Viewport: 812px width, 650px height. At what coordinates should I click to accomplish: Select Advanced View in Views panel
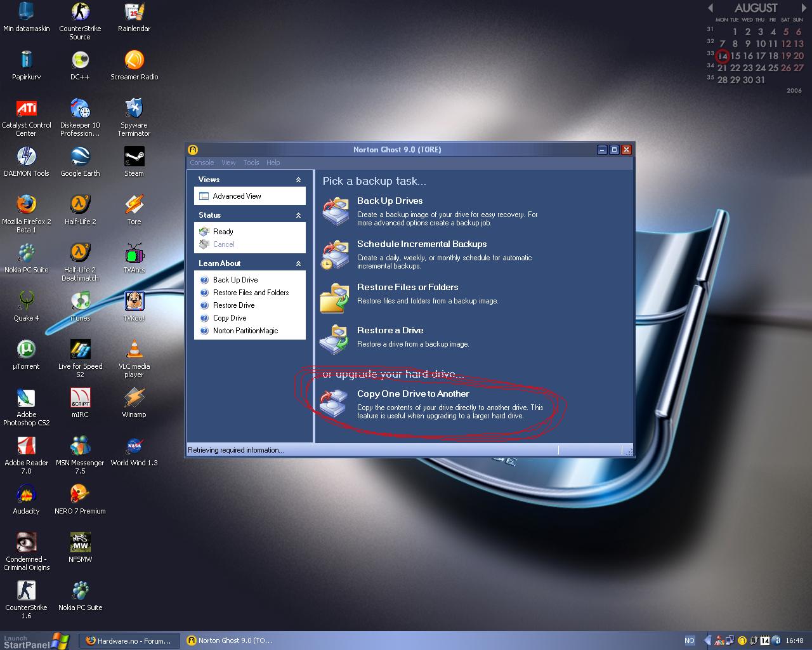[237, 196]
